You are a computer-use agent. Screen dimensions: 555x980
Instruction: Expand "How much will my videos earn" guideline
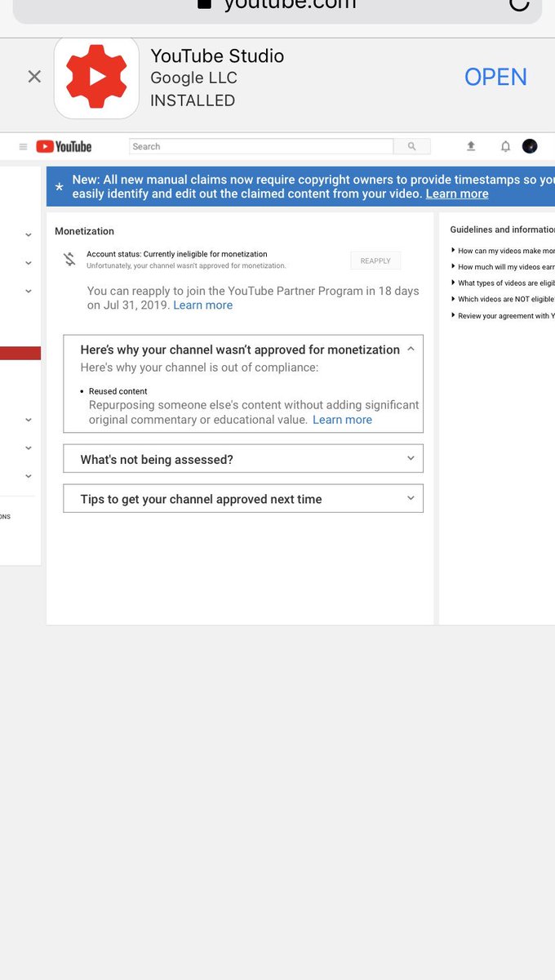[504, 267]
